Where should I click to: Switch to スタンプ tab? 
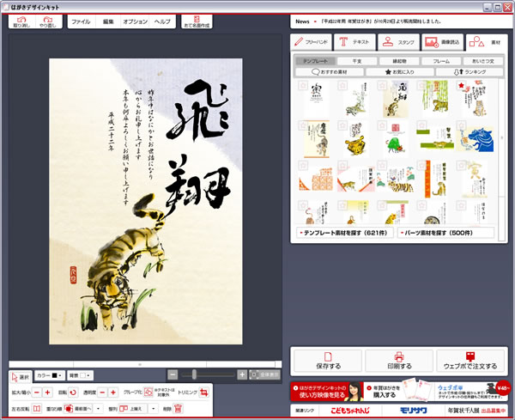[x=399, y=42]
